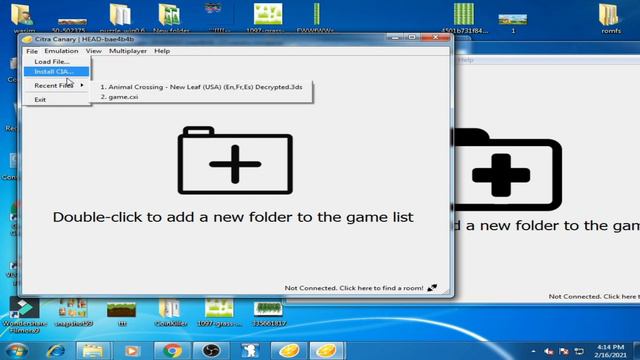Select Install CIA... menu entry

tap(56, 71)
